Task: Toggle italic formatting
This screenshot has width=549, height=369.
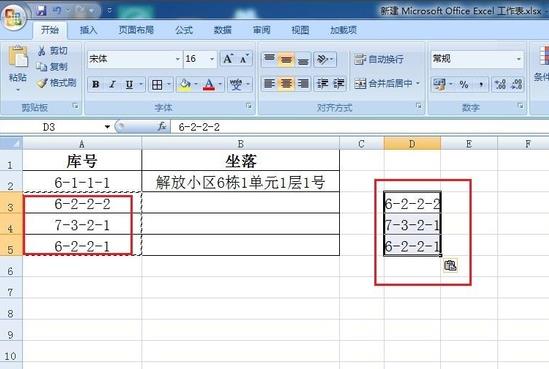Action: click(112, 84)
